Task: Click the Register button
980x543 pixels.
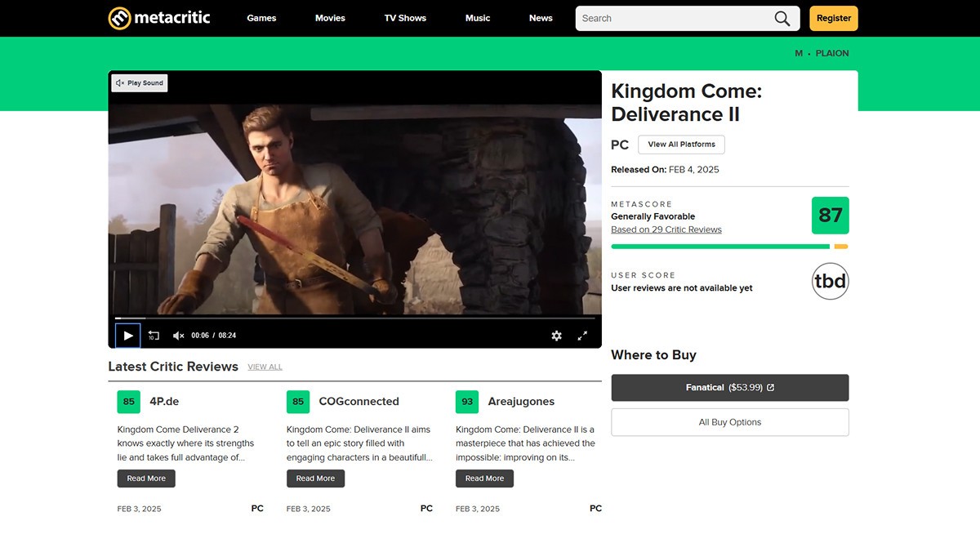Action: pos(833,18)
